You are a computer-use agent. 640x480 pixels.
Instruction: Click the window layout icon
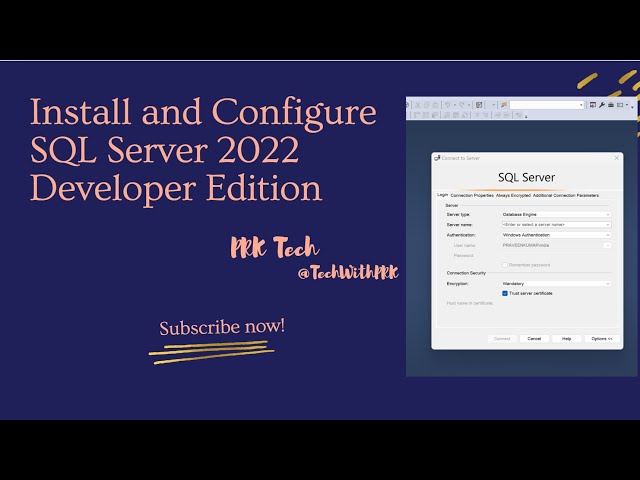(x=620, y=105)
